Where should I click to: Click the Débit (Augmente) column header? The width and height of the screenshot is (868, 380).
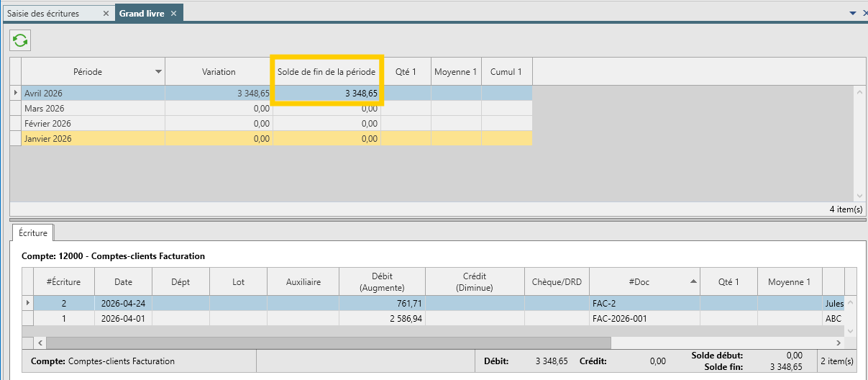(x=382, y=282)
